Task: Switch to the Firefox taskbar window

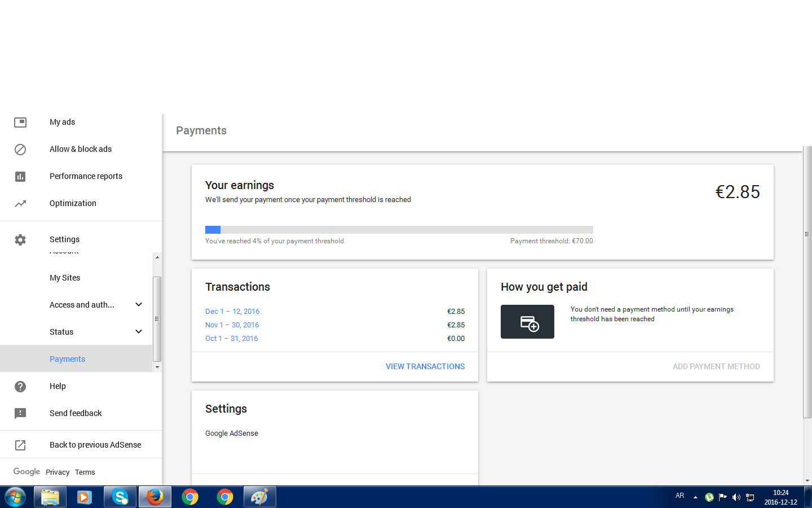Action: coord(155,497)
